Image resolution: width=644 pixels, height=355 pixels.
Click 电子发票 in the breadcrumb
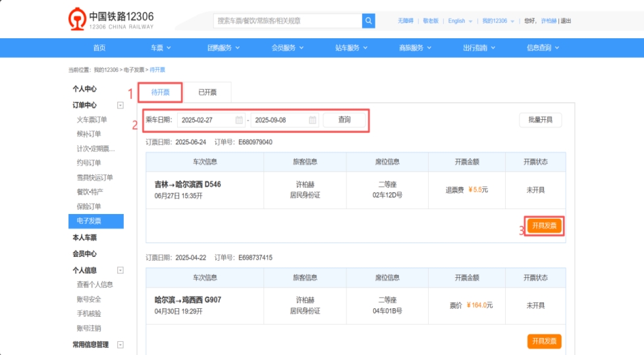click(134, 70)
